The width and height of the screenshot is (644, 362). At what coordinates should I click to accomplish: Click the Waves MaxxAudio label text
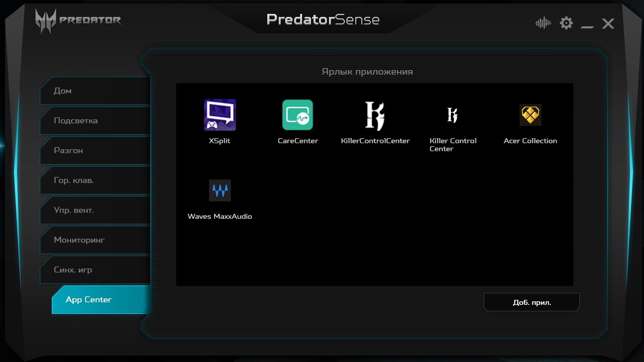click(x=220, y=216)
